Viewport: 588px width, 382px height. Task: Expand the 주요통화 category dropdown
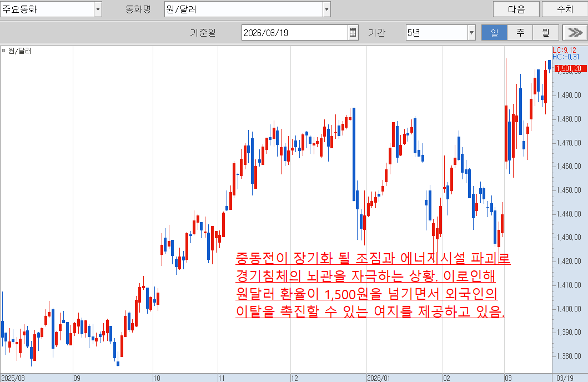coord(98,9)
